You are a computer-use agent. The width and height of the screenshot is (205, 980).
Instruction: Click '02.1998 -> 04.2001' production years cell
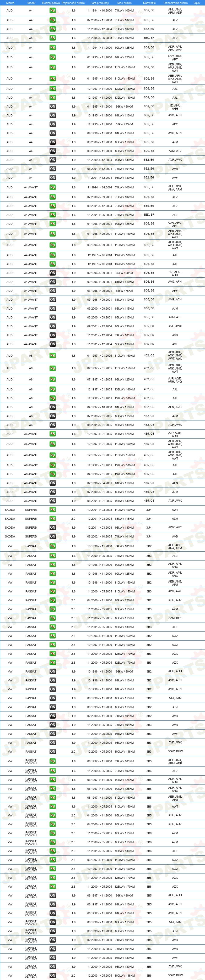click(99, 483)
